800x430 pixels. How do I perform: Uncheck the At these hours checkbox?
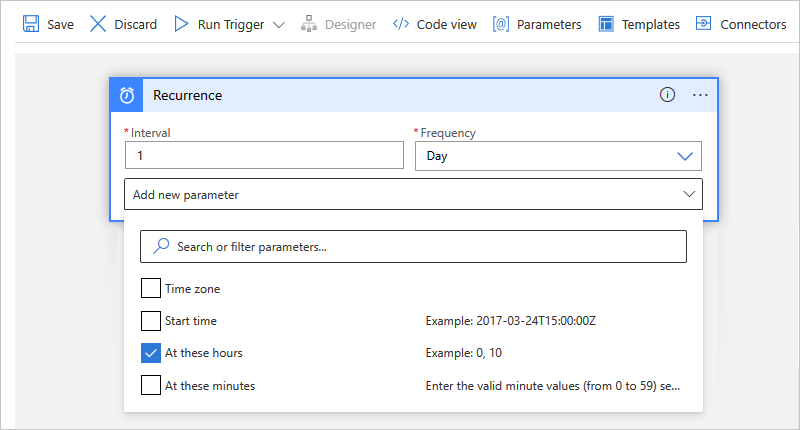point(151,353)
